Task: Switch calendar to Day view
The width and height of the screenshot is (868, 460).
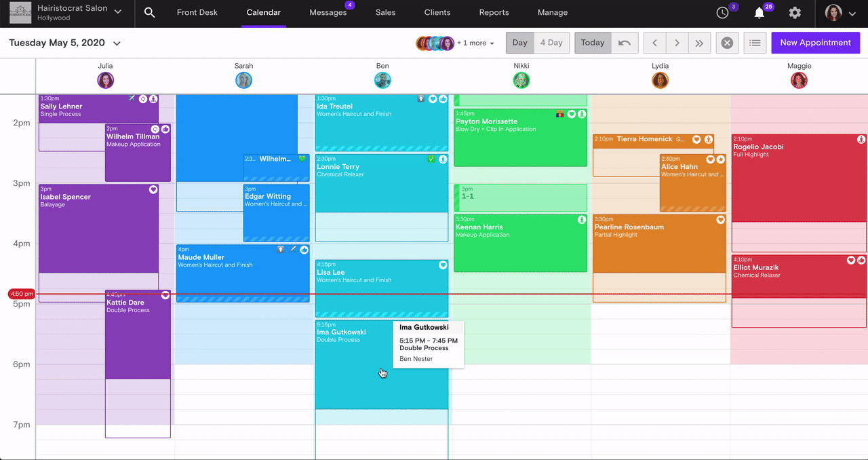Action: [x=520, y=43]
